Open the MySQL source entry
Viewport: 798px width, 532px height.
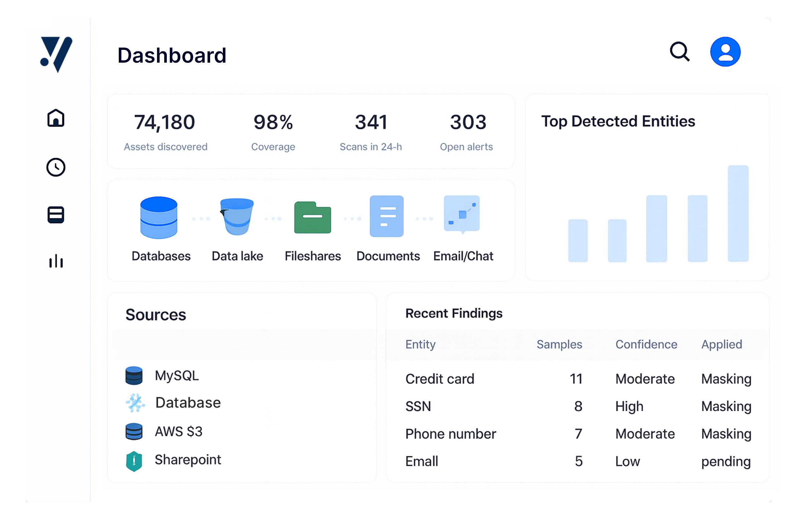pos(176,376)
